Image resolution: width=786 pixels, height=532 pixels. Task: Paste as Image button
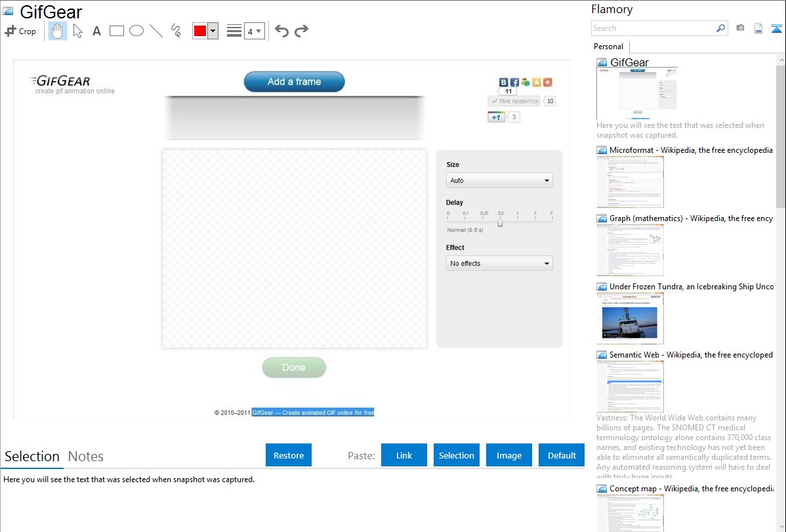(509, 455)
